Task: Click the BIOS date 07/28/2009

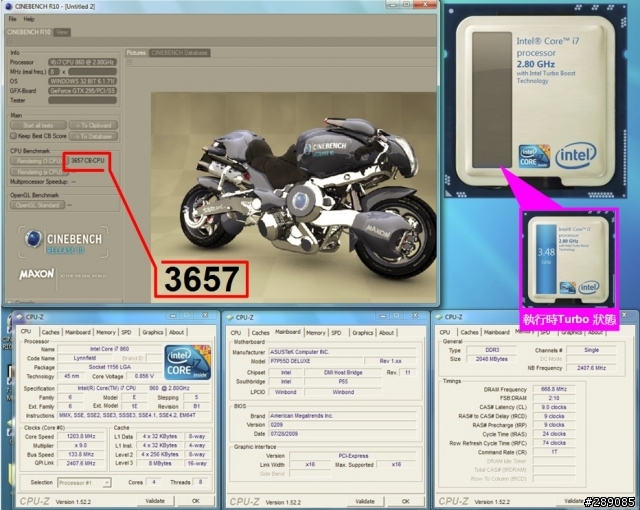Action: pos(342,434)
